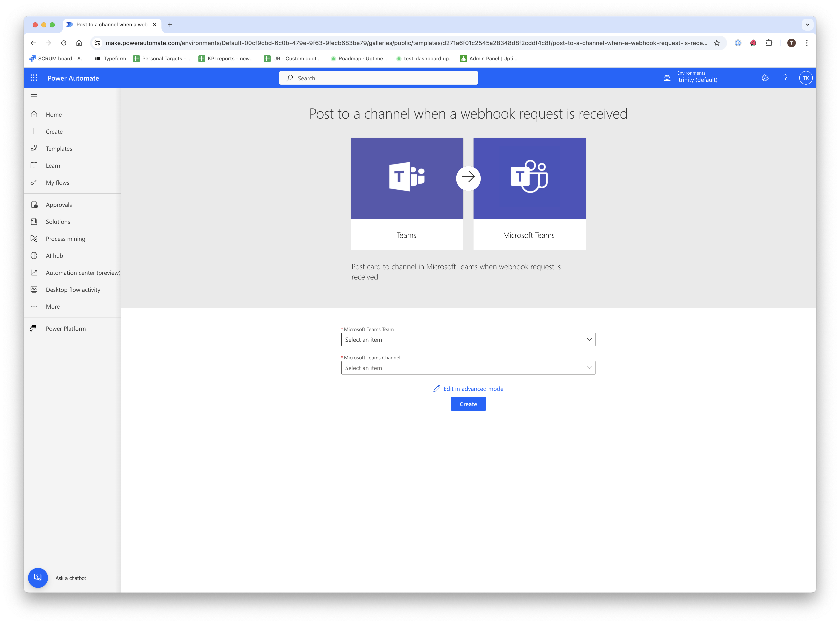Image resolution: width=840 pixels, height=624 pixels.
Task: Click the blue Create button
Action: tap(468, 404)
